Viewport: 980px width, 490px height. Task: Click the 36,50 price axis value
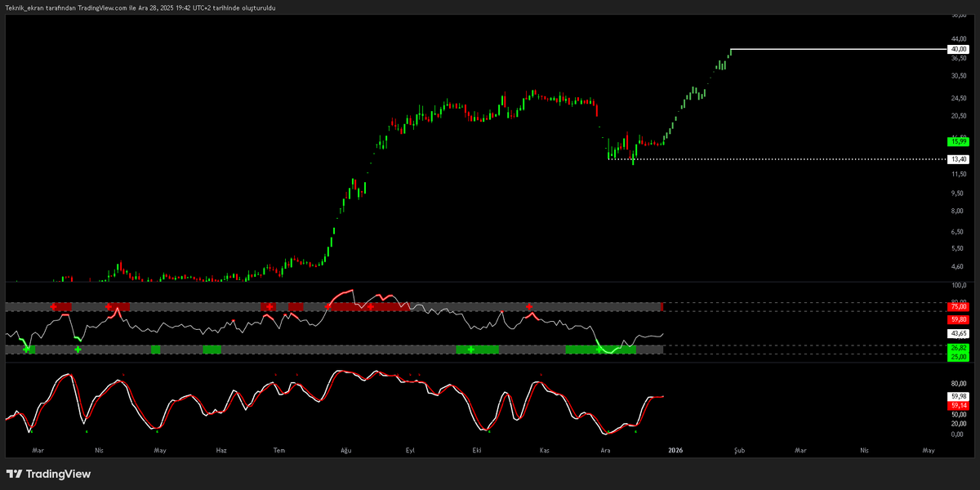[958, 58]
